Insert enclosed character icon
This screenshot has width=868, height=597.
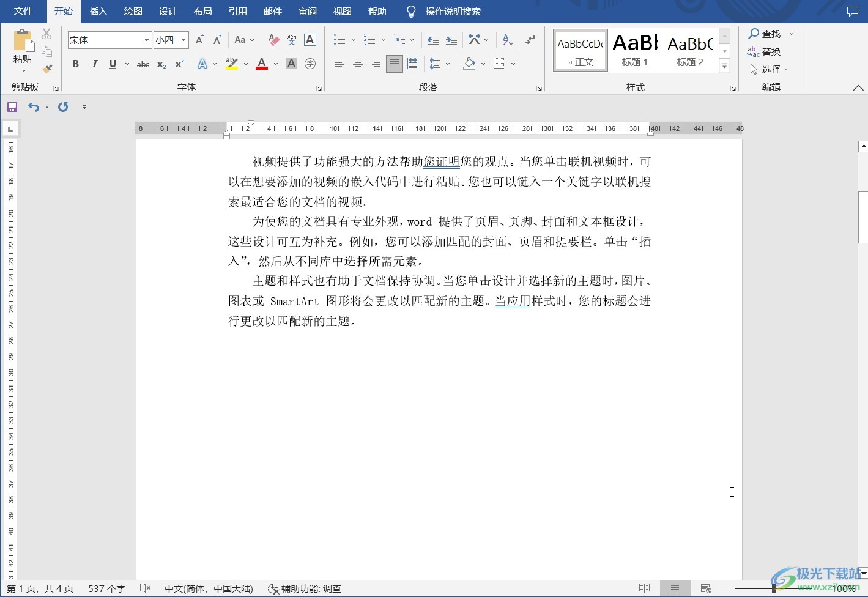[310, 64]
